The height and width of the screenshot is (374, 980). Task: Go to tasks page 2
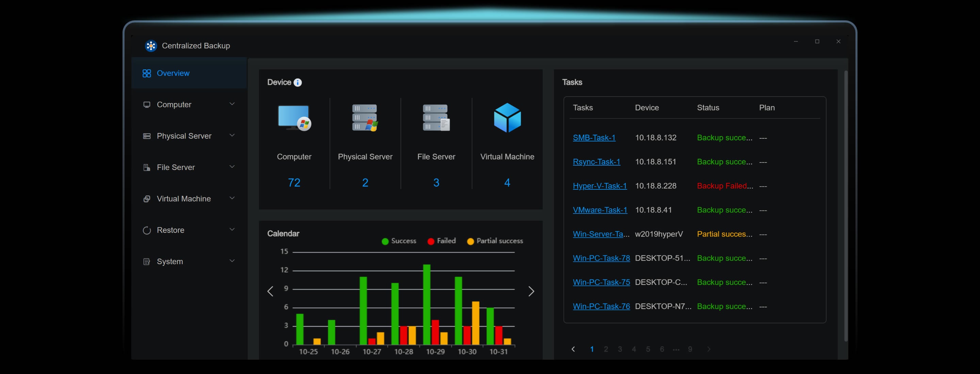pyautogui.click(x=606, y=349)
